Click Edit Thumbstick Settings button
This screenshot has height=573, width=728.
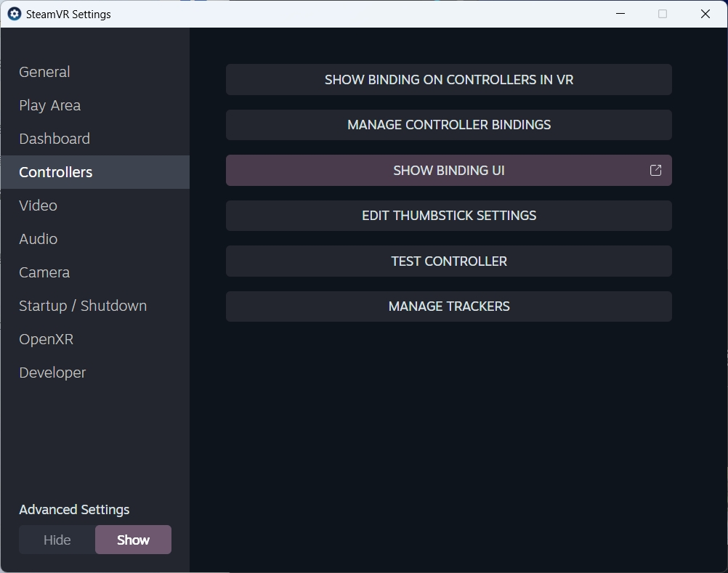pos(448,216)
